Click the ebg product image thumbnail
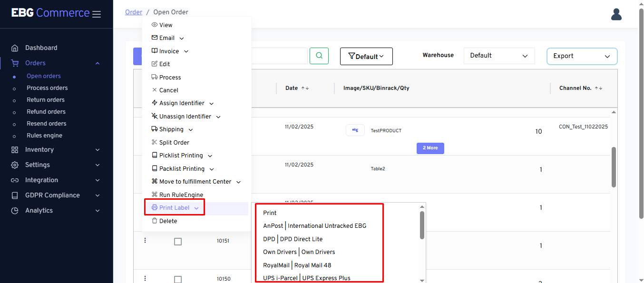Viewport: 644px width, 283px height. (355, 130)
